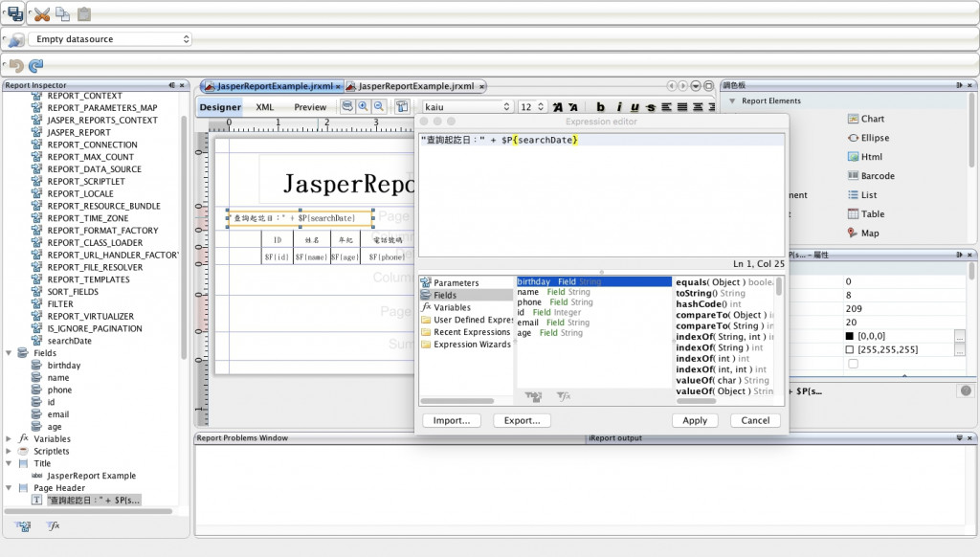This screenshot has width=980, height=557.
Task: Select second JasperReportExample.jrxml document tab
Action: coord(415,86)
